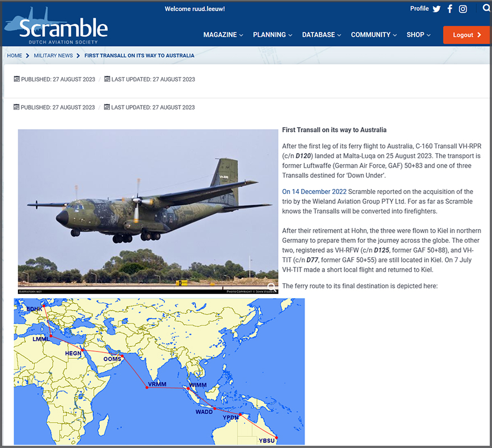Visit Scramble's Facebook page icon
This screenshot has width=492, height=448.
pyautogui.click(x=449, y=8)
